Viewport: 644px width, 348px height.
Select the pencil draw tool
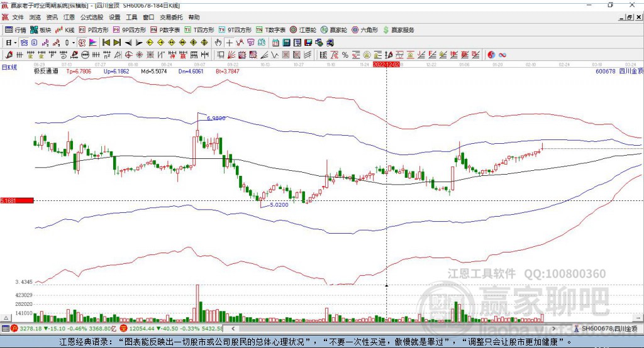pos(9,55)
